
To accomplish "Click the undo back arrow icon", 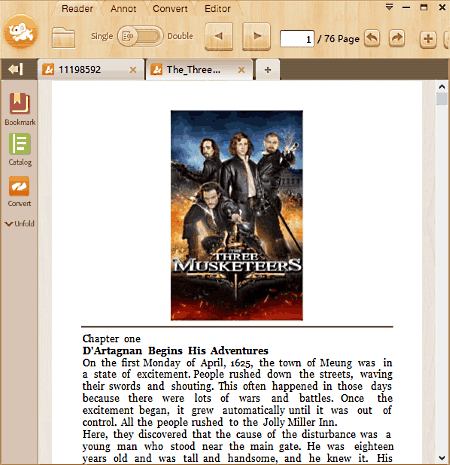I will pyautogui.click(x=372, y=38).
